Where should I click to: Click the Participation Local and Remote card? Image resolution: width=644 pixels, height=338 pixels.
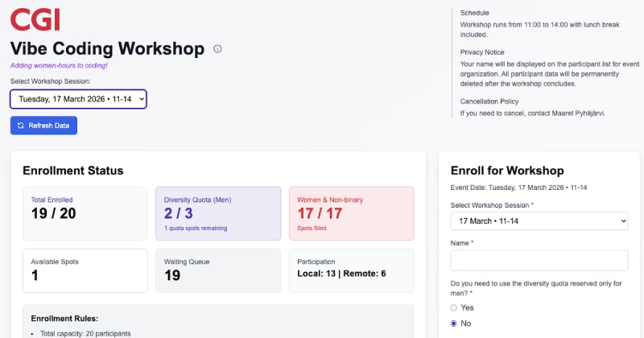(351, 270)
